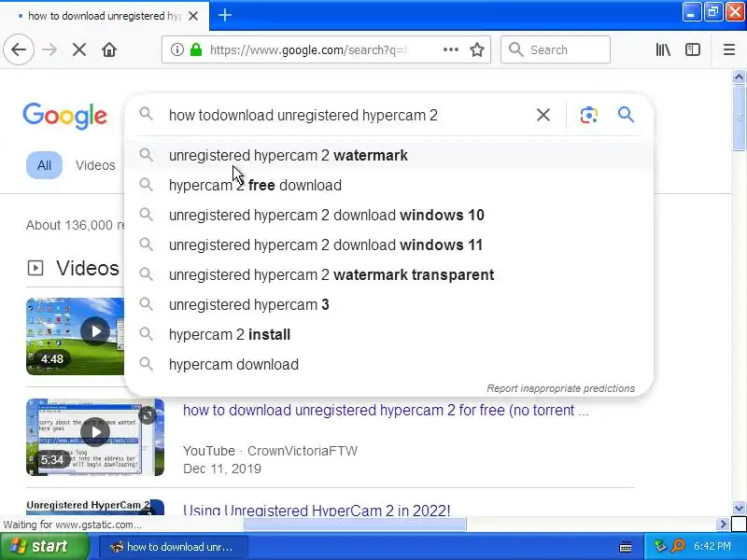Screen dimensions: 747x560
Task: Click the green padlock security icon
Action: pyautogui.click(x=196, y=49)
